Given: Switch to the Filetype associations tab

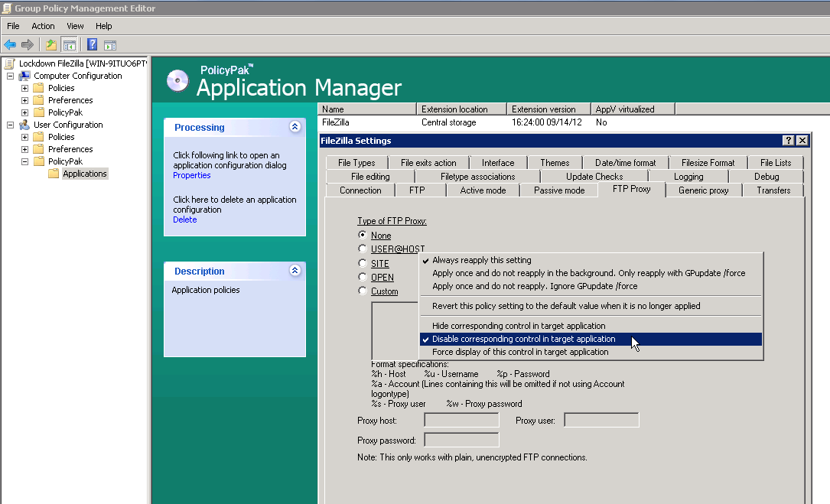Looking at the screenshot, I should coord(477,177).
